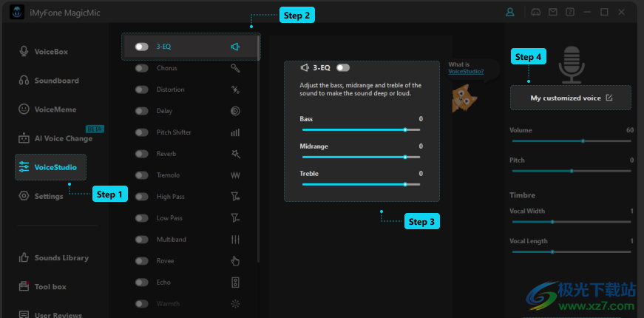Click My customized voice button
This screenshot has height=318, width=644.
(x=571, y=98)
